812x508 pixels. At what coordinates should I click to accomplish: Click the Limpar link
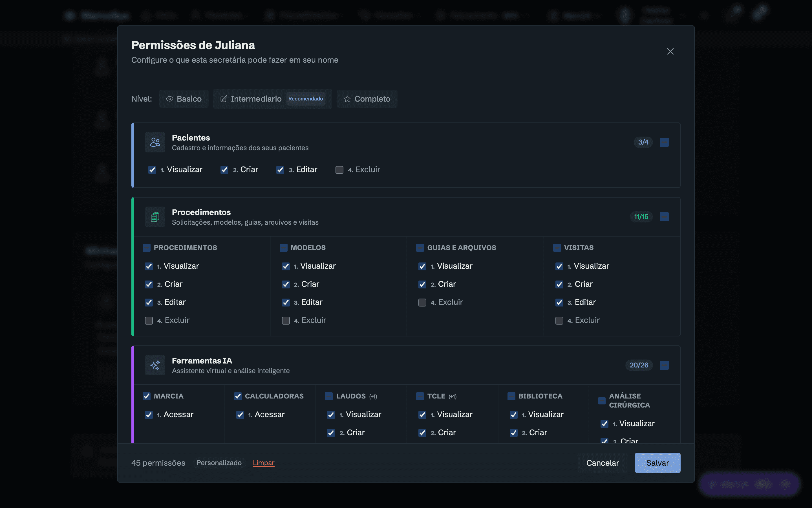coord(263,463)
